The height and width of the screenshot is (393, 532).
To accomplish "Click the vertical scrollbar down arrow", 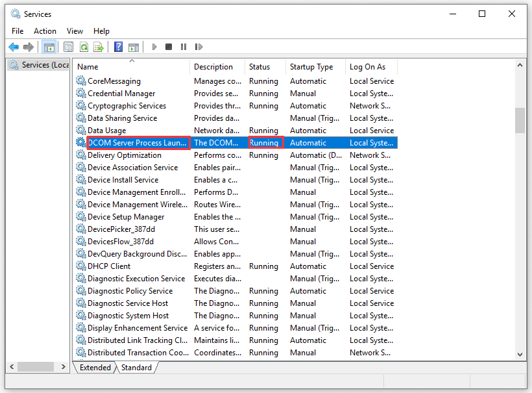I will 520,354.
